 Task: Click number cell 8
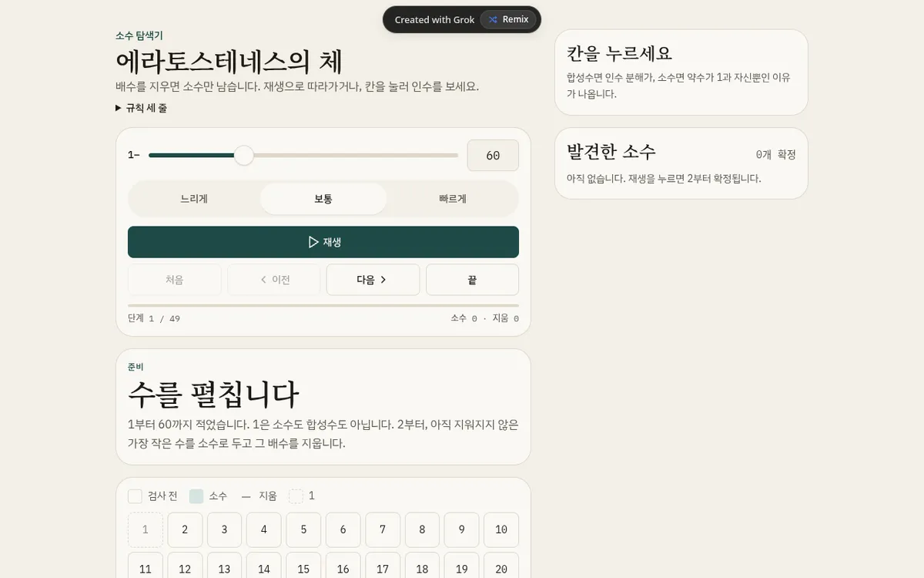click(x=422, y=529)
